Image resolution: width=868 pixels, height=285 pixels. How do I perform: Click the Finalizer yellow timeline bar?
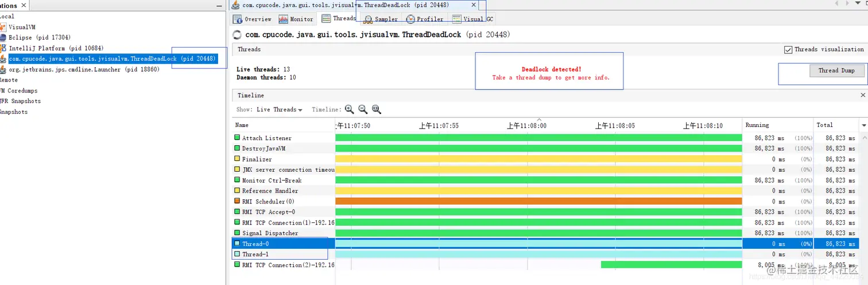click(538, 159)
